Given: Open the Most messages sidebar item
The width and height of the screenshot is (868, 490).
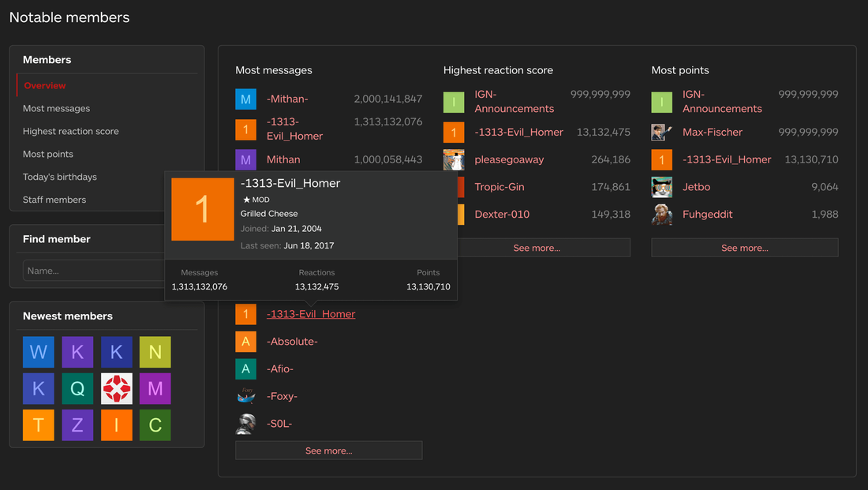Looking at the screenshot, I should (x=56, y=109).
